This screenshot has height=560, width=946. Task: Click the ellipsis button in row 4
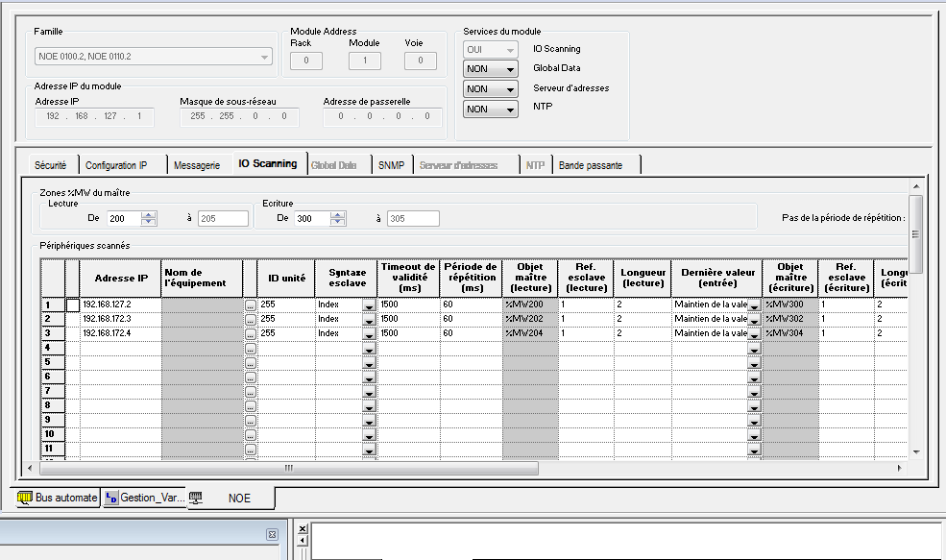point(250,348)
